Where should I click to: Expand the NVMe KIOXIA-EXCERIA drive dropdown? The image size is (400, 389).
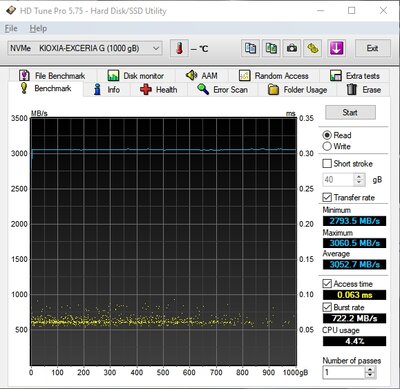(85, 49)
